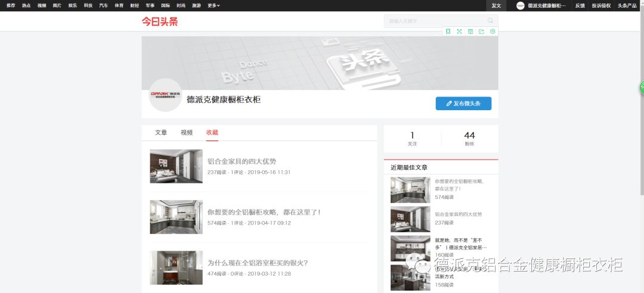Click the text 474阅读 · 0评论 · 2019-03-12 11:28

point(249,274)
